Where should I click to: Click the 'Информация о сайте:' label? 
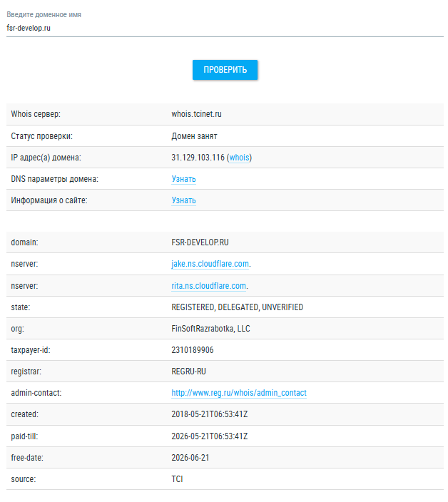[49, 200]
